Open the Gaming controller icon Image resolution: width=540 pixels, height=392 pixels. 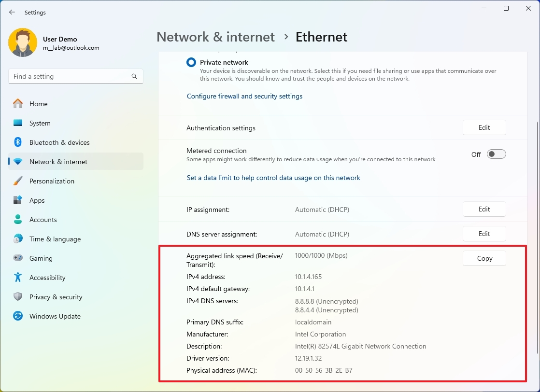click(18, 258)
